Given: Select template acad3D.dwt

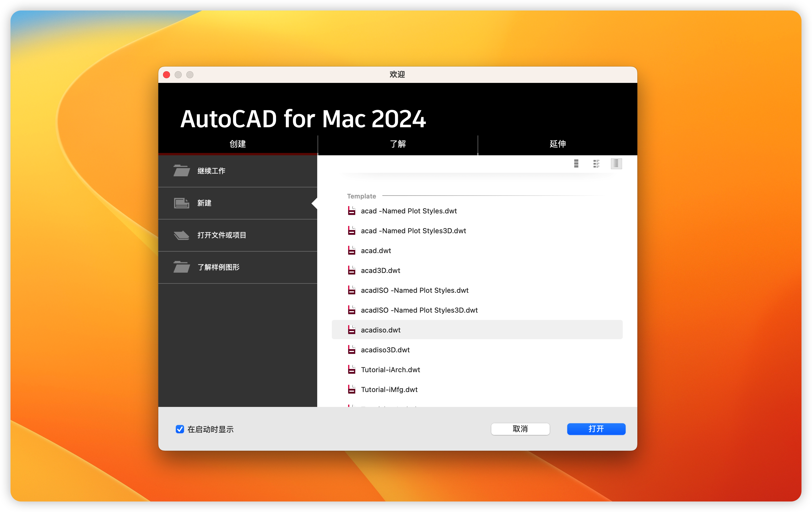Looking at the screenshot, I should click(x=477, y=270).
